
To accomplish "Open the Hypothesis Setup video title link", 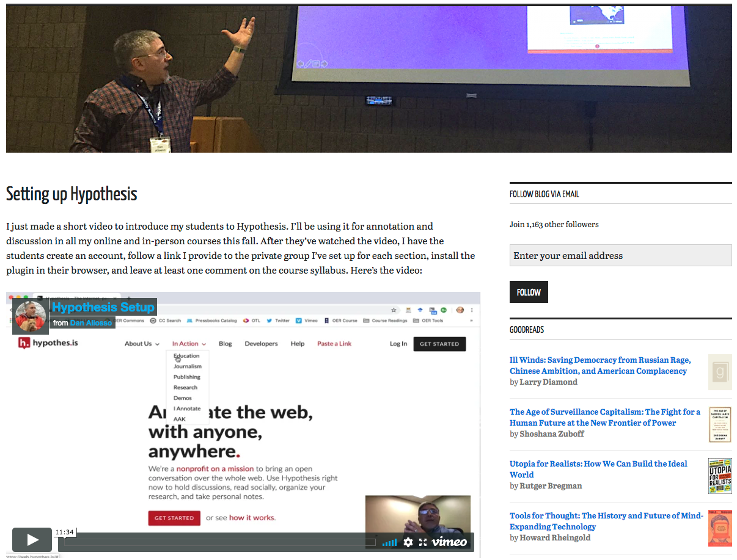I will point(103,307).
